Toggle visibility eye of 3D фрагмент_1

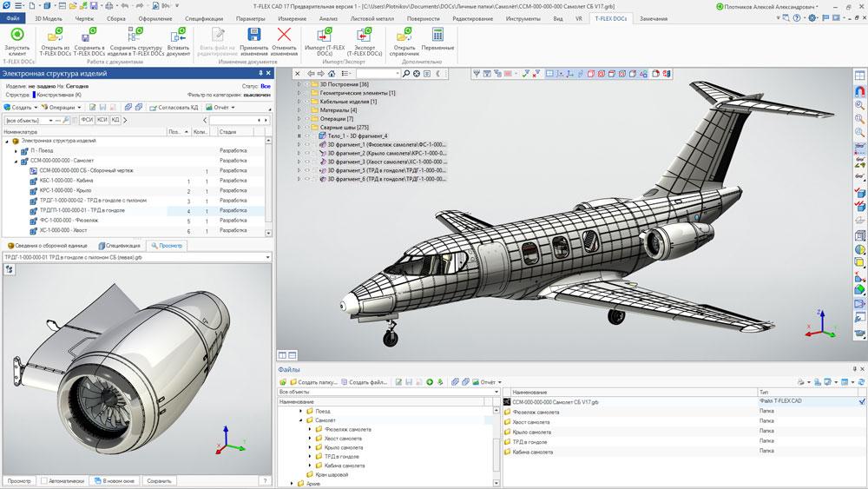coord(307,144)
